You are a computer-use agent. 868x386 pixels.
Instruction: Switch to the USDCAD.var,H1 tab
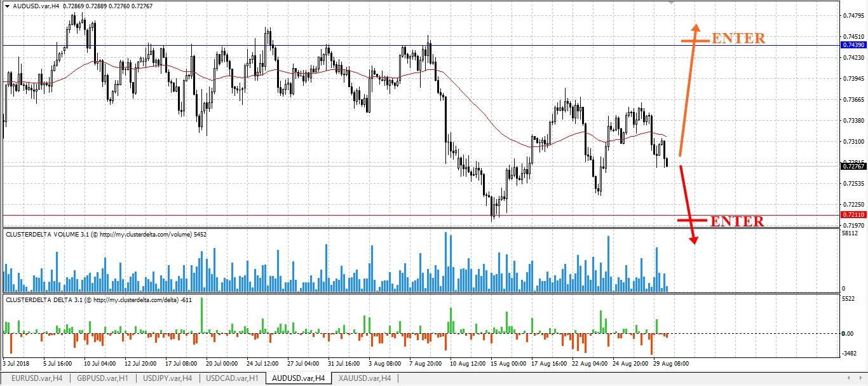(233, 378)
